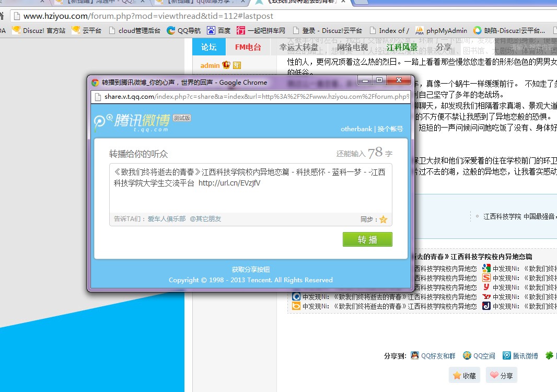Open the Index of / bookmark
Image resolution: width=557 pixels, height=392 pixels.
(x=389, y=30)
